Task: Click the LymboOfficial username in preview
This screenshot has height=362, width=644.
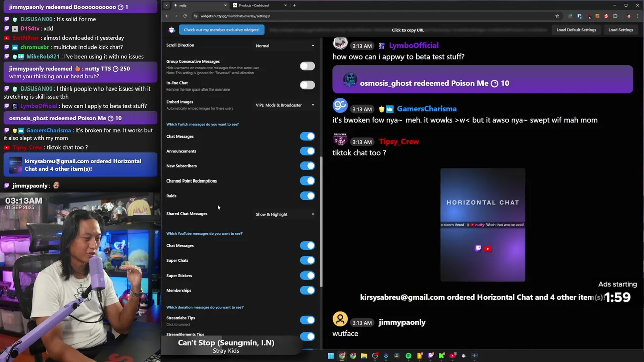Action: click(414, 45)
